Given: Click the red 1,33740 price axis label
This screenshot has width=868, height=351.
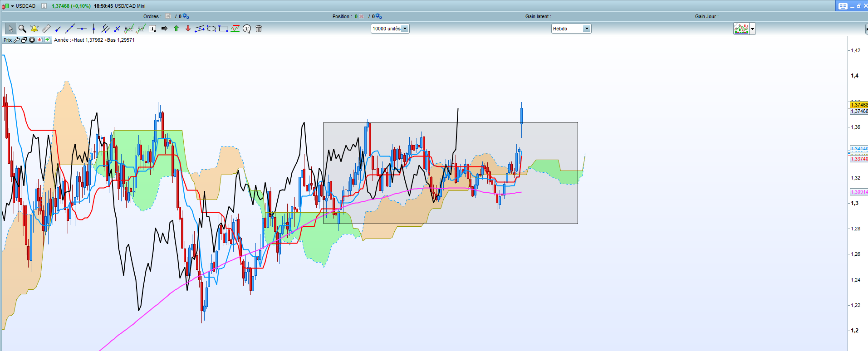Looking at the screenshot, I should [x=859, y=159].
